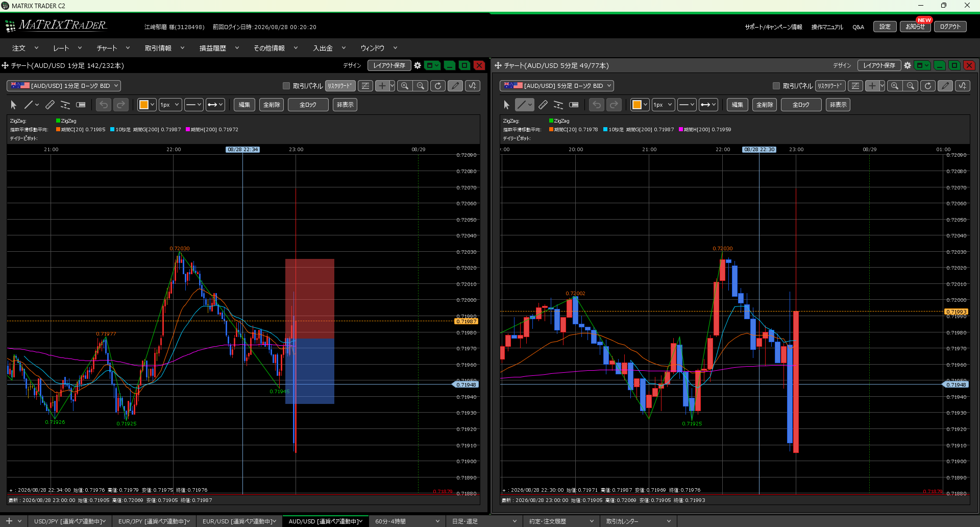Select the ruler measure tool in 1分足 chart
980x527 pixels.
pyautogui.click(x=50, y=105)
